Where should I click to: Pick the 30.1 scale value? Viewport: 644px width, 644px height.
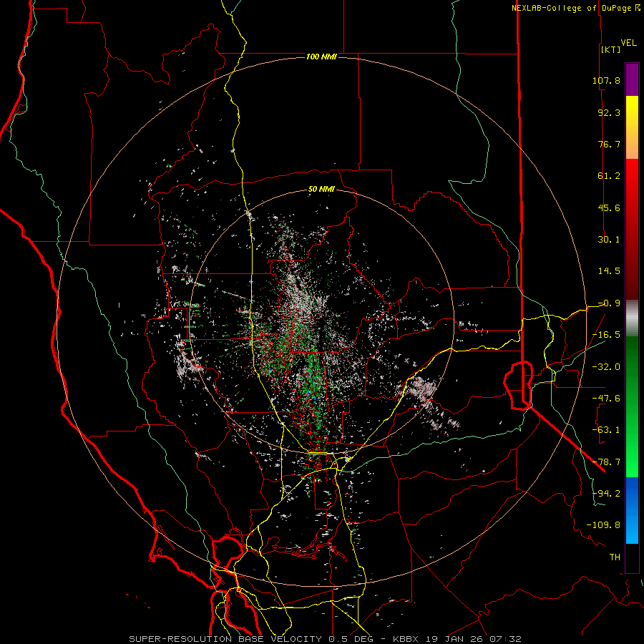point(609,240)
